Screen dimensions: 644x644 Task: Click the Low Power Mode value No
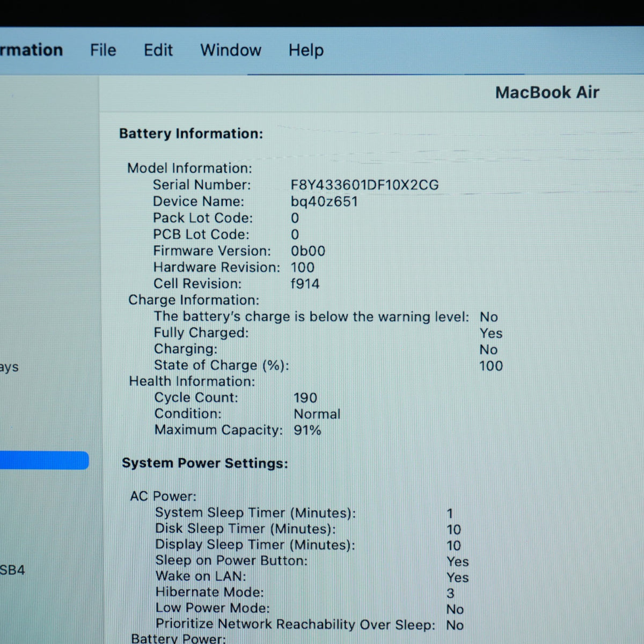pyautogui.click(x=455, y=609)
